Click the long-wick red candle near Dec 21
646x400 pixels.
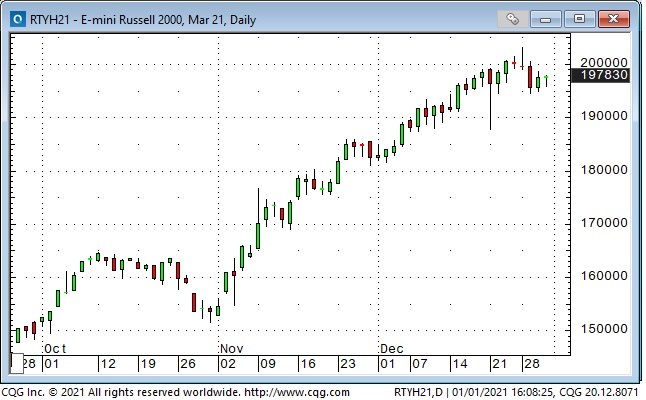pos(490,99)
